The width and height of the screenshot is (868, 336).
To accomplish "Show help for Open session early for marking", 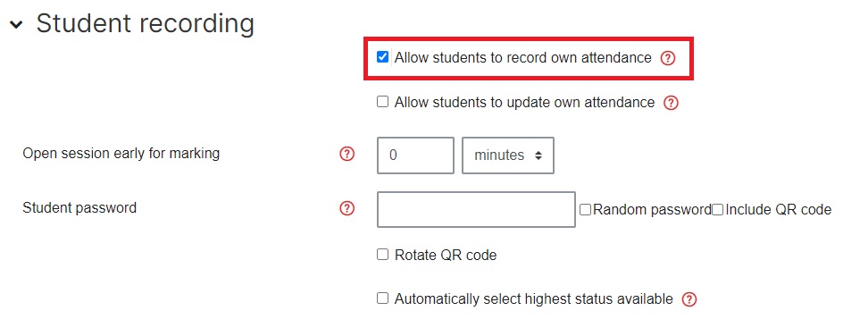I will point(346,154).
